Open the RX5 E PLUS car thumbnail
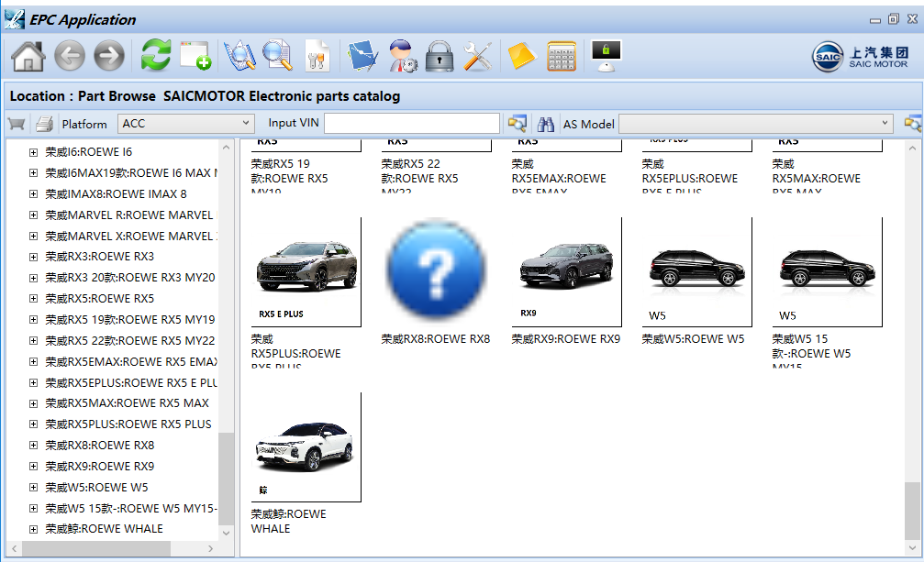Screen dimensions: 924x562 [x=306, y=272]
